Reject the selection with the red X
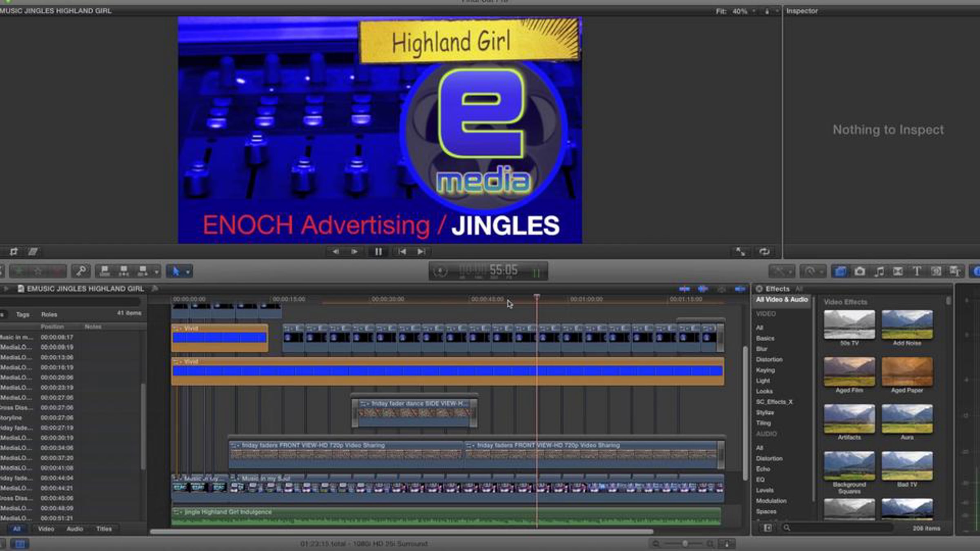 (x=57, y=271)
